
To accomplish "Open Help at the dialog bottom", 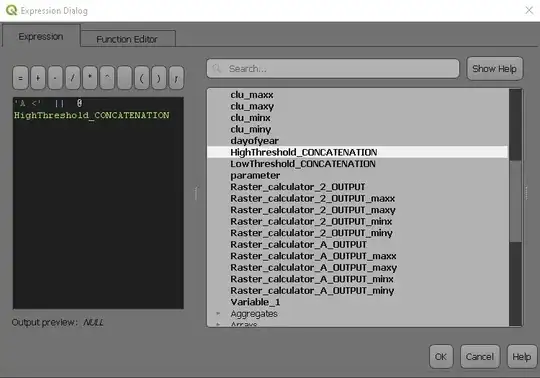I will [x=522, y=357].
